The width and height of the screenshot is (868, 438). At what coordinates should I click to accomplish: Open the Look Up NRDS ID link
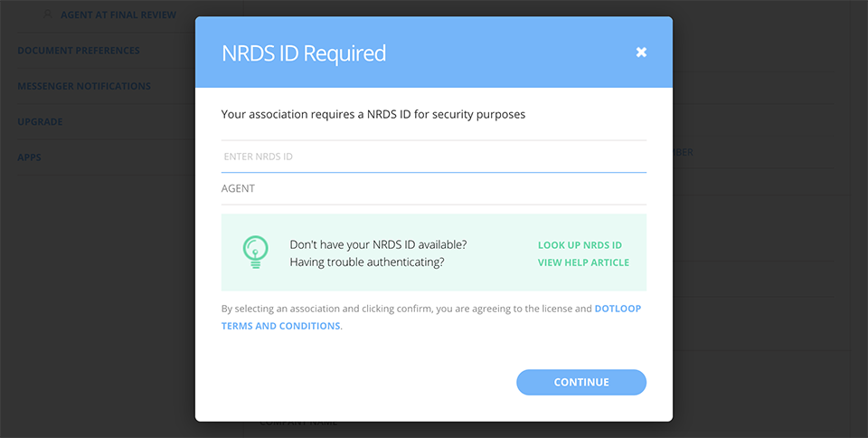[x=580, y=245]
